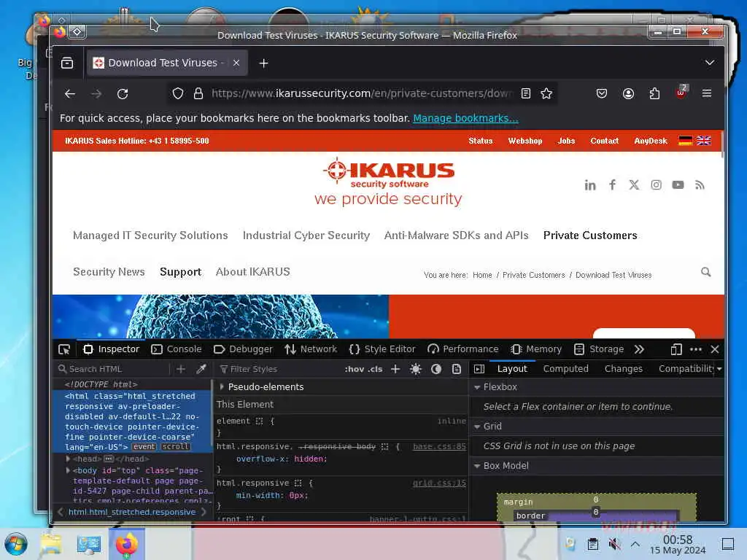The width and height of the screenshot is (747, 560).
Task: Toggle the three-pane inspector sidebar icon
Action: [x=479, y=369]
